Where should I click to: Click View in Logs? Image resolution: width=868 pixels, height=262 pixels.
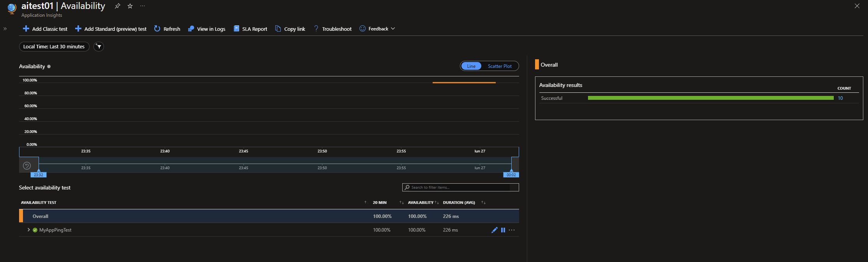click(207, 29)
